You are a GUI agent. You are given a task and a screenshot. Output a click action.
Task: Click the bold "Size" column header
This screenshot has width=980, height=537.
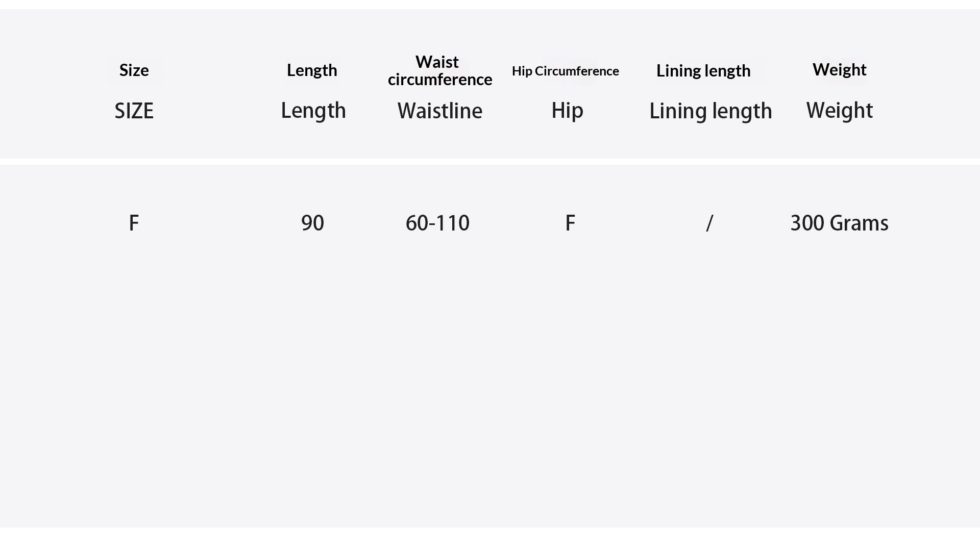pos(134,70)
